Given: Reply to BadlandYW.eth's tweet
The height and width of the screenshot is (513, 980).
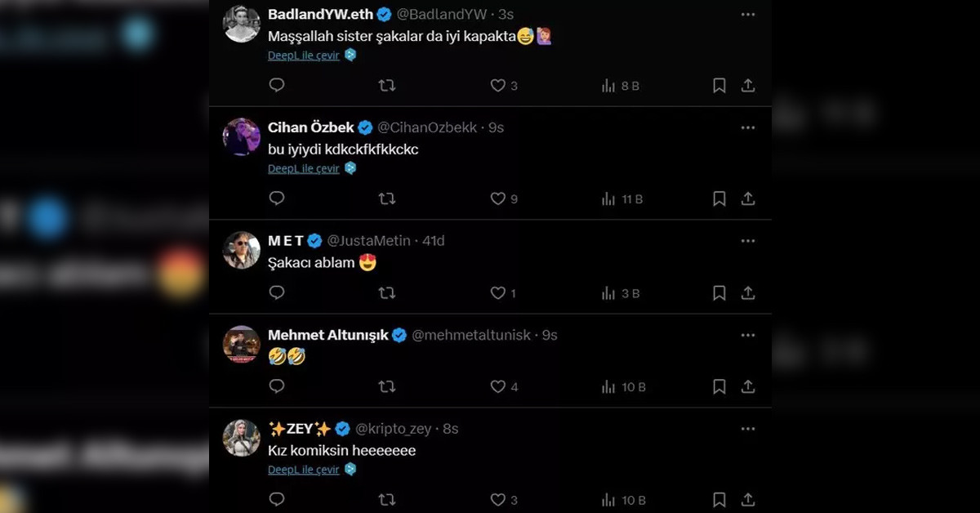Looking at the screenshot, I should (x=277, y=85).
